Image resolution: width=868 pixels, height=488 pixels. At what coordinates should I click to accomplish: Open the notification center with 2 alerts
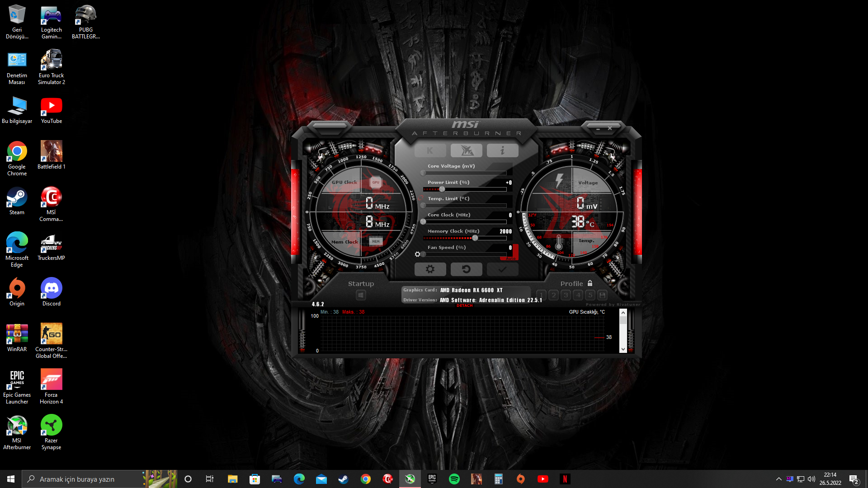pyautogui.click(x=854, y=479)
